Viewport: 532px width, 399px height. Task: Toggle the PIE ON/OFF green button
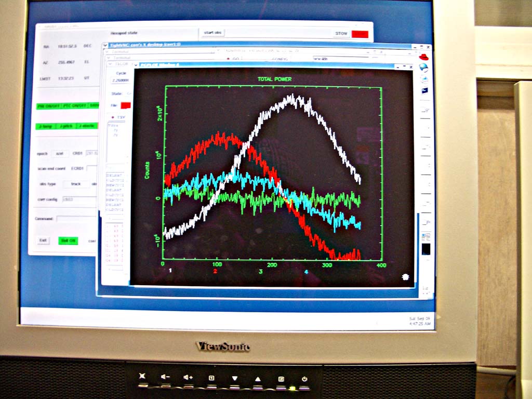point(48,106)
